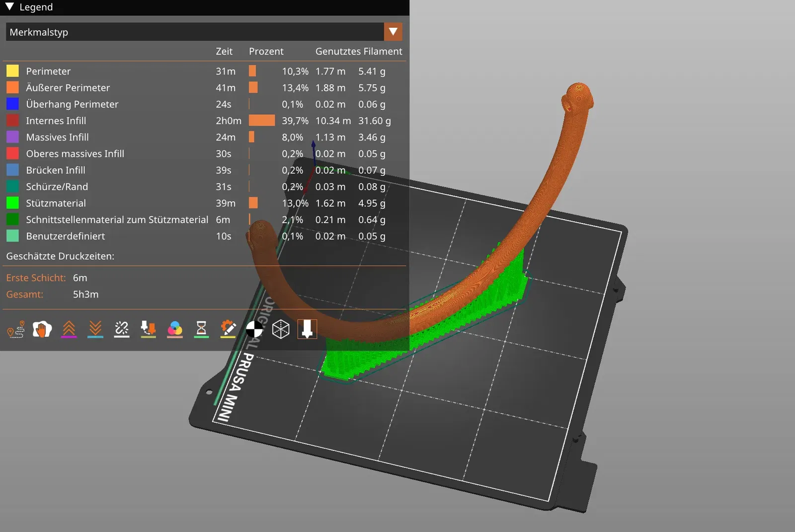Click the orange Äußerer Perimeter swatch

pyautogui.click(x=12, y=87)
